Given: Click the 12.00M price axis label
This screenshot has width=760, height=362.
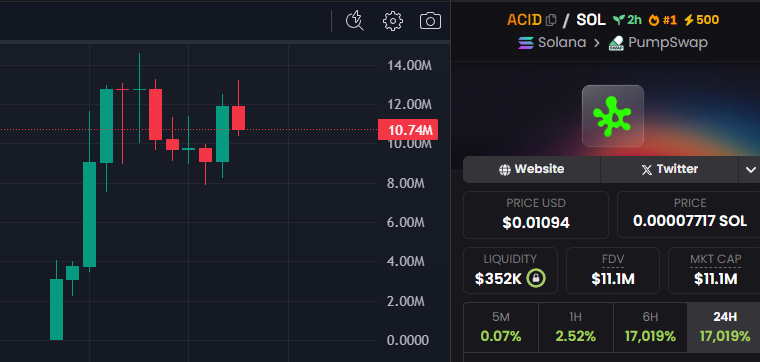Looking at the screenshot, I should click(x=409, y=105).
